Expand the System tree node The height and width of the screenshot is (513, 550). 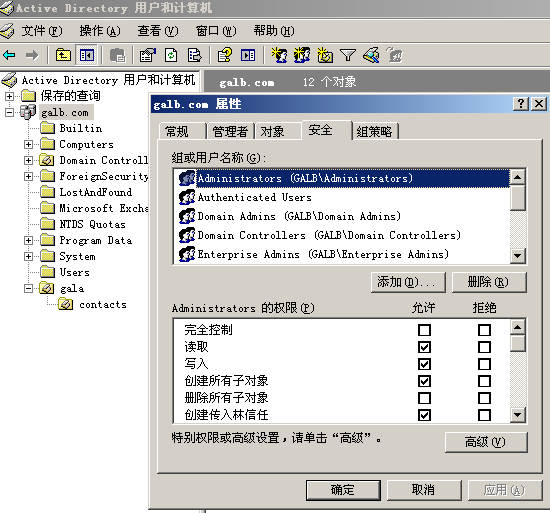point(28,256)
